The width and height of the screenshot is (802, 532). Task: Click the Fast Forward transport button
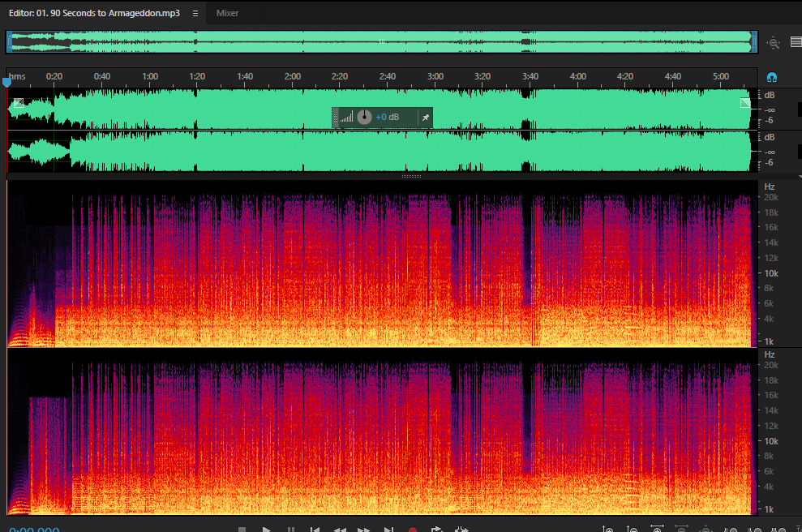pyautogui.click(x=363, y=530)
